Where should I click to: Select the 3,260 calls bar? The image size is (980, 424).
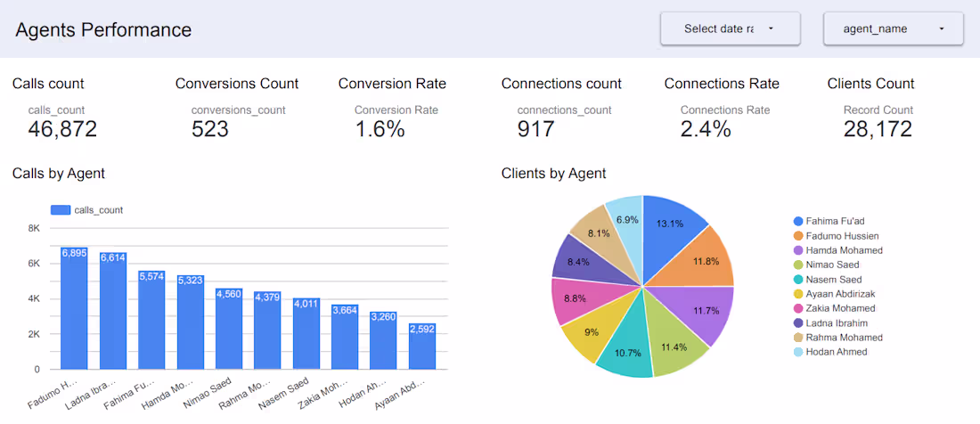(384, 340)
